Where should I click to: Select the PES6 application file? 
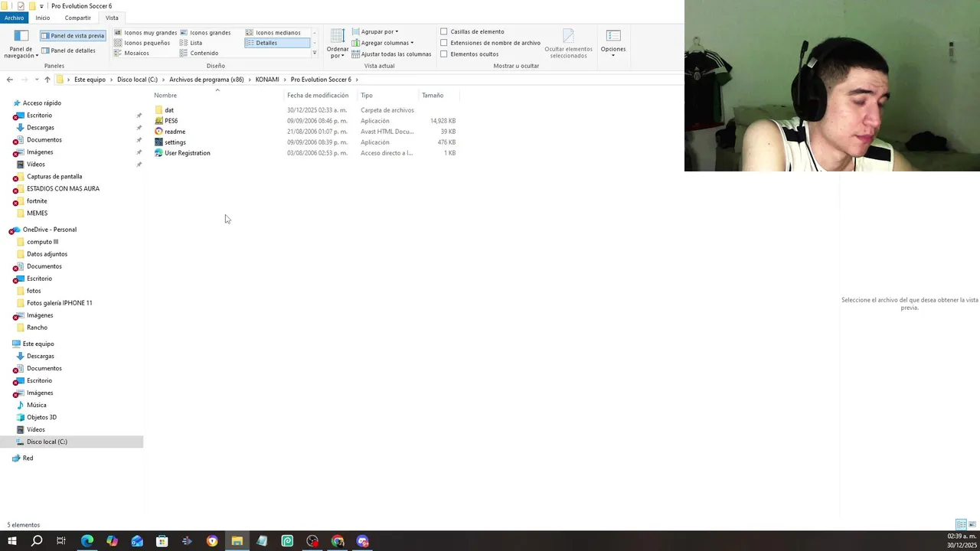coord(171,121)
